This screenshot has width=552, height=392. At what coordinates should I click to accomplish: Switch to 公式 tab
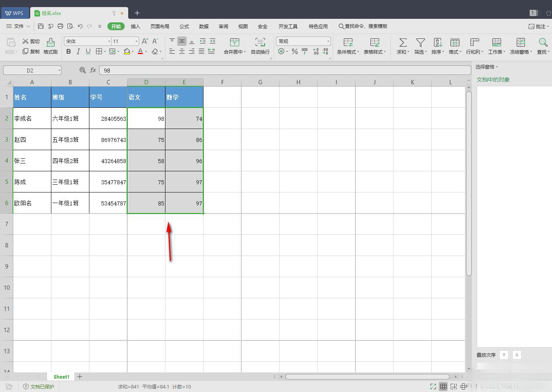(184, 26)
